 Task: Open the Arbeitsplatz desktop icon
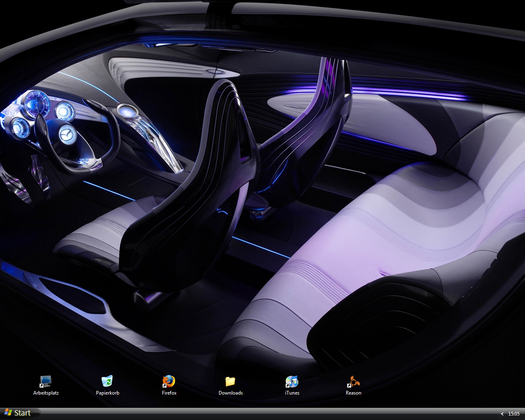click(46, 381)
